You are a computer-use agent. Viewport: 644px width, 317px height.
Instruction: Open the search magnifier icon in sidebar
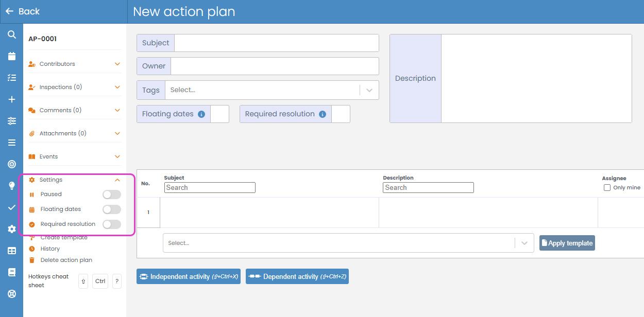click(x=11, y=34)
